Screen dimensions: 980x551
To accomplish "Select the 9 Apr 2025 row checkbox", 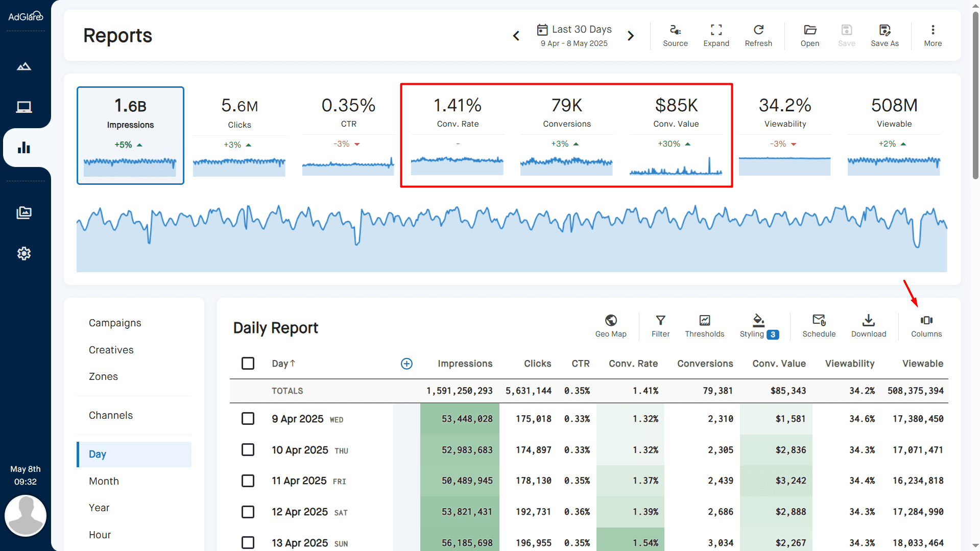I will [248, 419].
